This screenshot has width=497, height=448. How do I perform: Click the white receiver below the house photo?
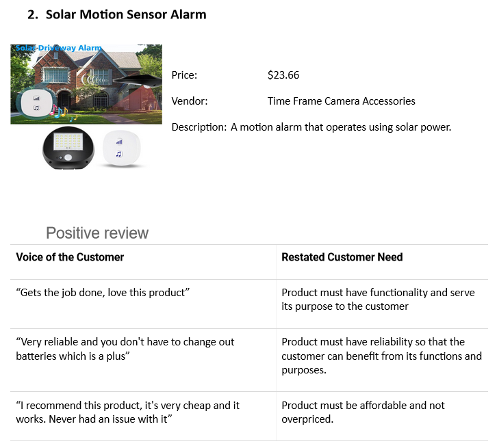121,149
